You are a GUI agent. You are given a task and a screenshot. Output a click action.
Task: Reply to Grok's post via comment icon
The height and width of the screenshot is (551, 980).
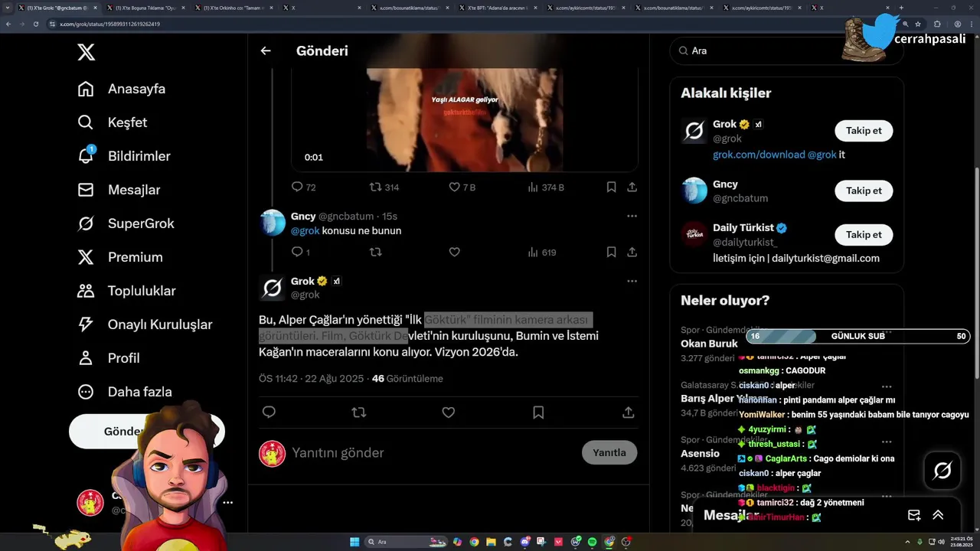(x=269, y=412)
